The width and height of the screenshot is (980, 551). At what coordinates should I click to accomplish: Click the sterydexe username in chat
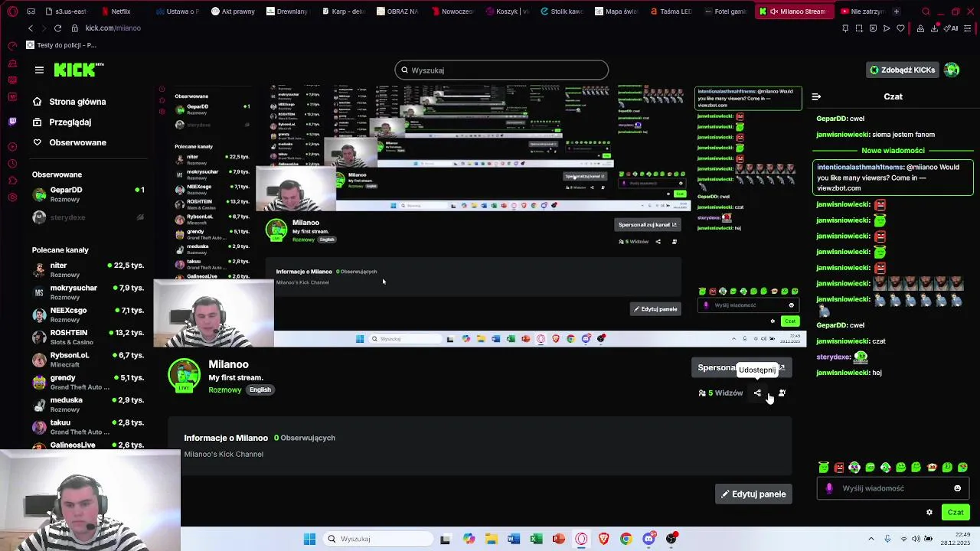pyautogui.click(x=834, y=357)
